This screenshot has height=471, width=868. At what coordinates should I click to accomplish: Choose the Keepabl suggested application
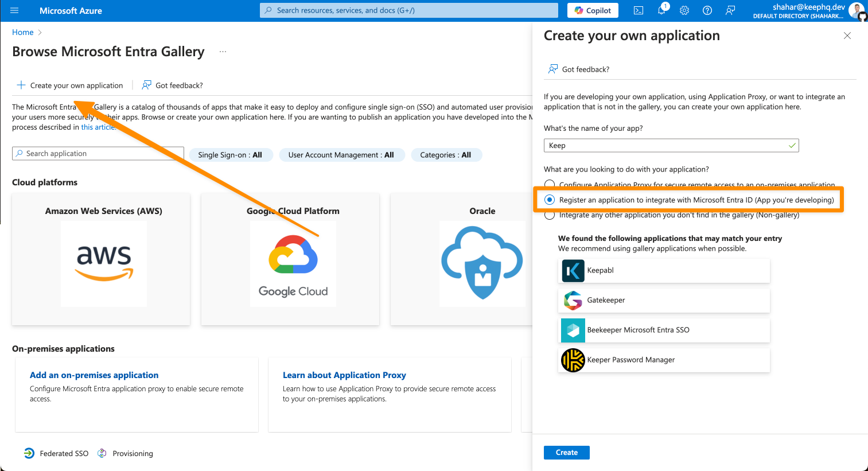pos(664,270)
